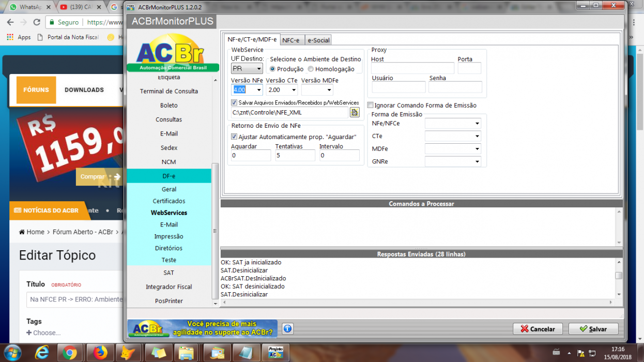
Task: Click the Chrome icon in taskbar
Action: [x=70, y=353]
